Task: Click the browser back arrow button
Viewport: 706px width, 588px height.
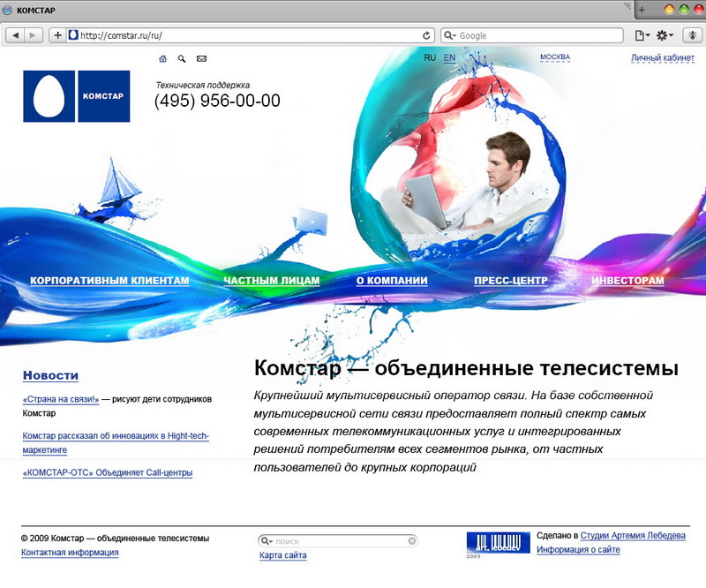Action: (17, 35)
